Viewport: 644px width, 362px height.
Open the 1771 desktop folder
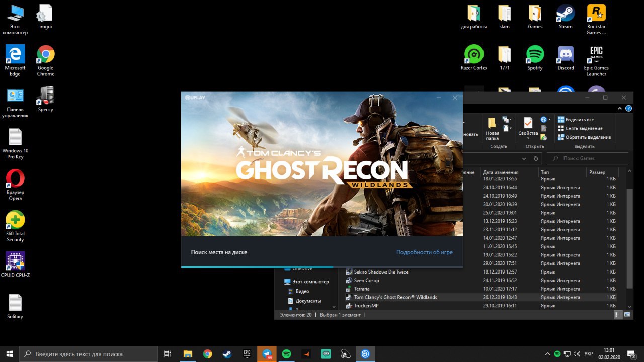(x=504, y=58)
